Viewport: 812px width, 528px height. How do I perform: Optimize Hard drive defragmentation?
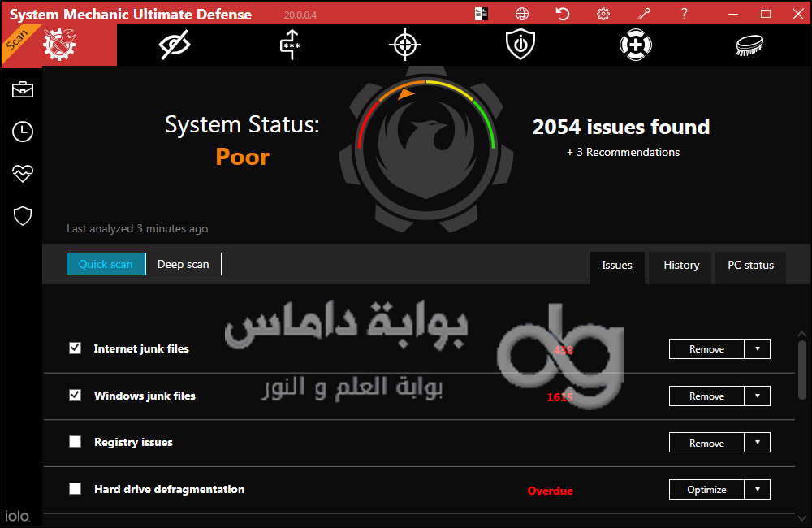706,489
